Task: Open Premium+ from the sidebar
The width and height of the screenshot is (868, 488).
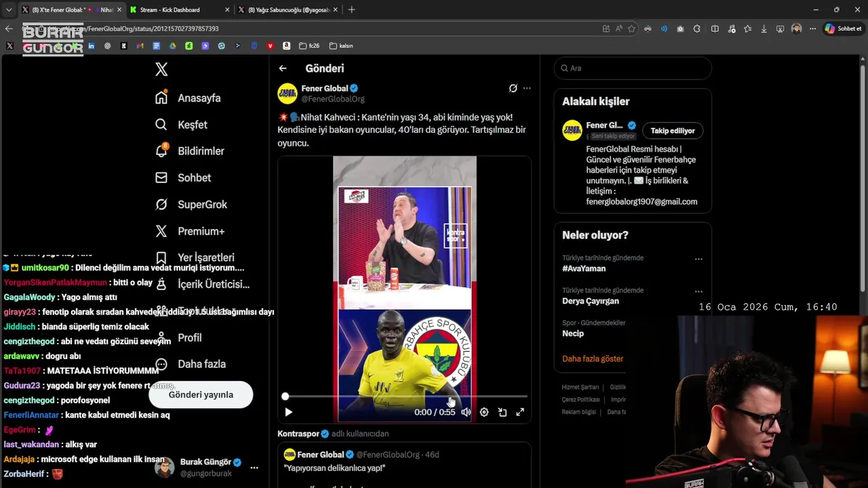Action: (x=189, y=231)
